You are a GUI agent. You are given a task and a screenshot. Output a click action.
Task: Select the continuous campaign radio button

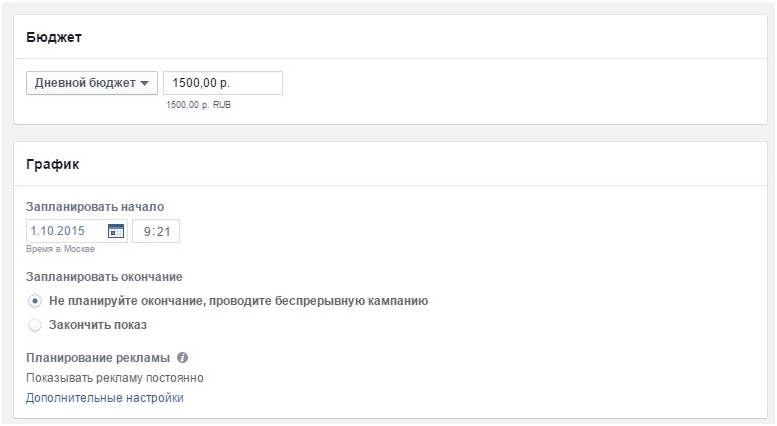tap(35, 301)
